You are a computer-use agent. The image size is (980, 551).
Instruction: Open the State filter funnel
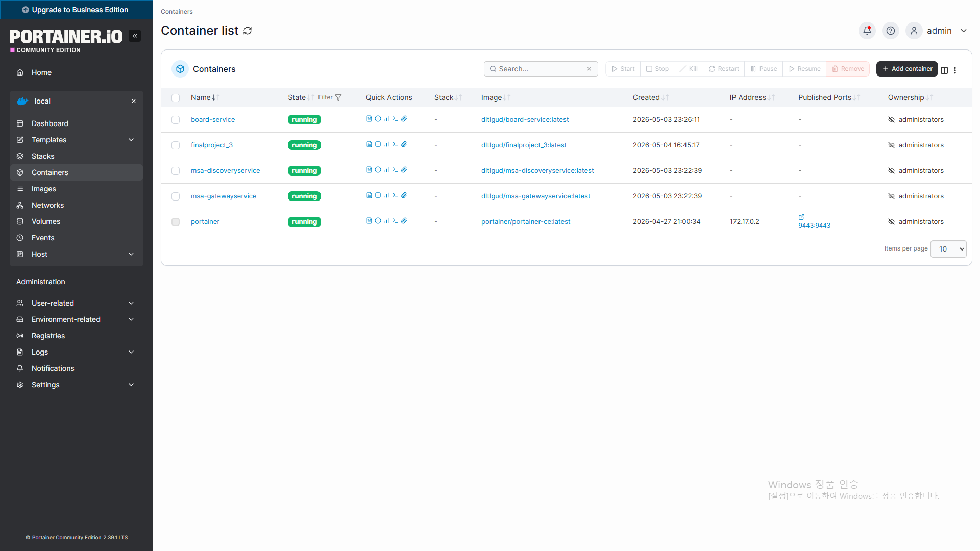[x=338, y=97]
